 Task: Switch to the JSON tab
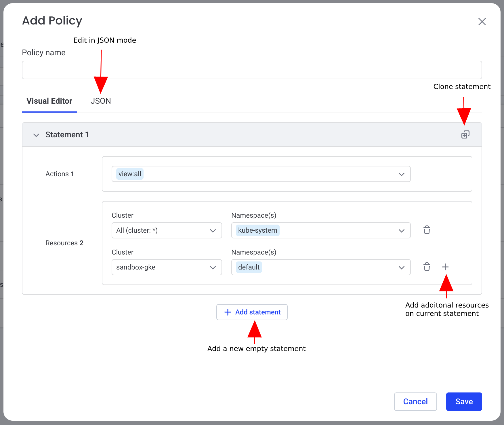[101, 101]
